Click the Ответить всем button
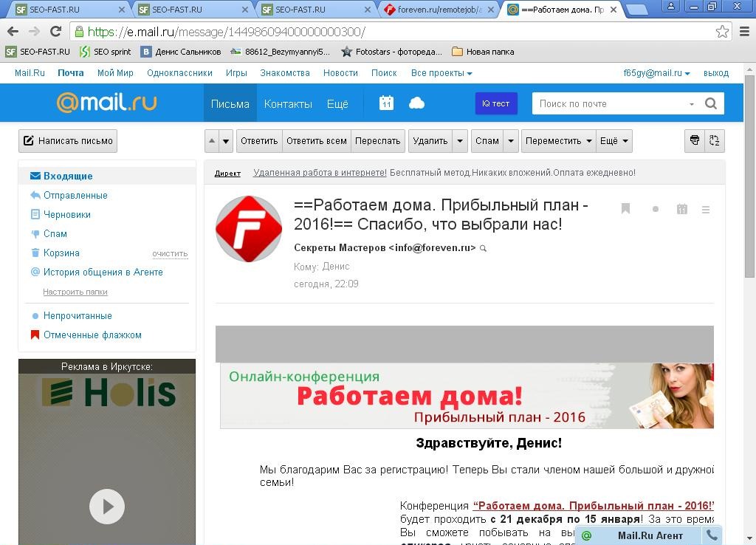The image size is (756, 545). coord(317,141)
